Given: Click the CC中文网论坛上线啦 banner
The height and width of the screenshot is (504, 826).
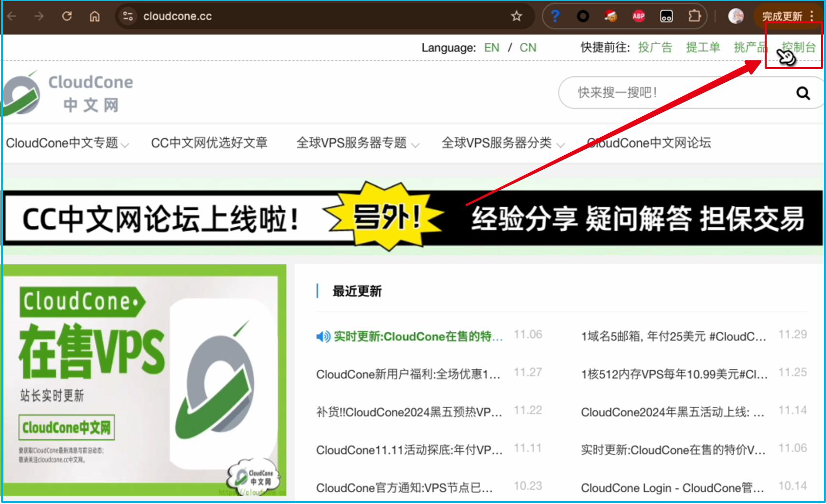Looking at the screenshot, I should (x=413, y=218).
